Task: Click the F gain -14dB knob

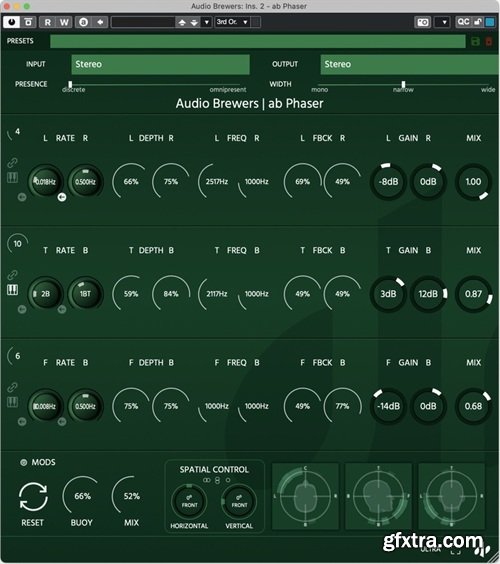Action: [388, 406]
